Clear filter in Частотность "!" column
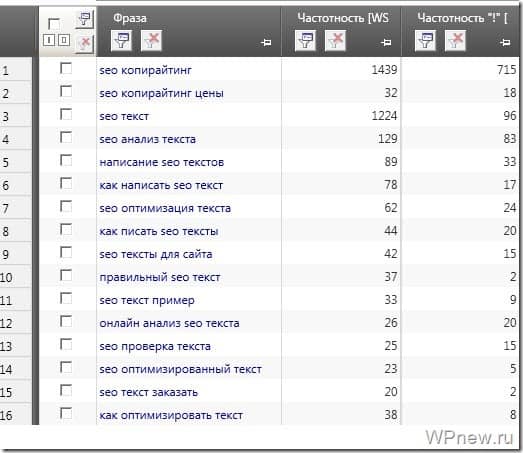This screenshot has width=523, height=453. pyautogui.click(x=455, y=41)
